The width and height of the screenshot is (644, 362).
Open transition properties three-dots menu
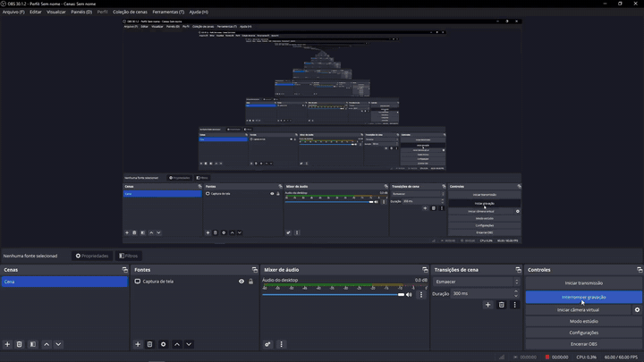tap(514, 305)
